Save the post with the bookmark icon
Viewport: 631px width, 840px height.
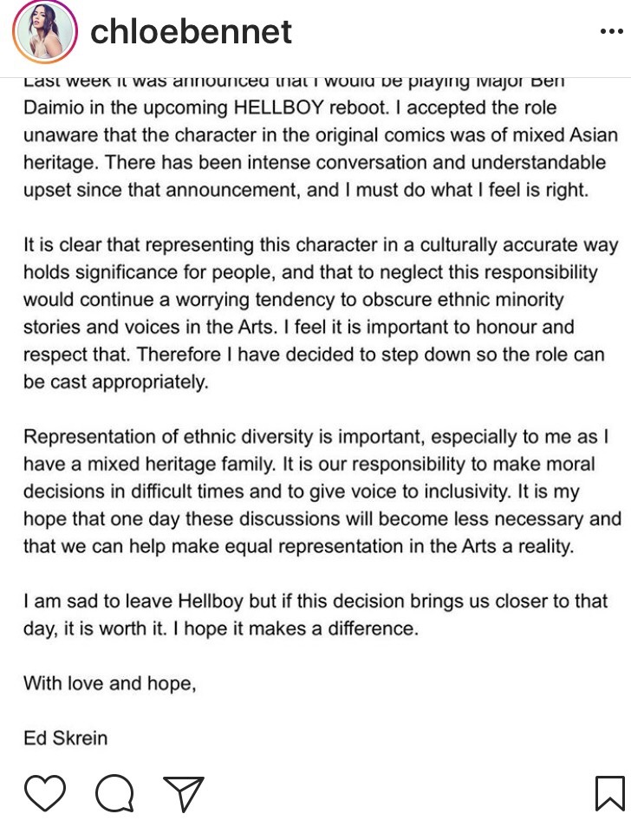tap(609, 793)
